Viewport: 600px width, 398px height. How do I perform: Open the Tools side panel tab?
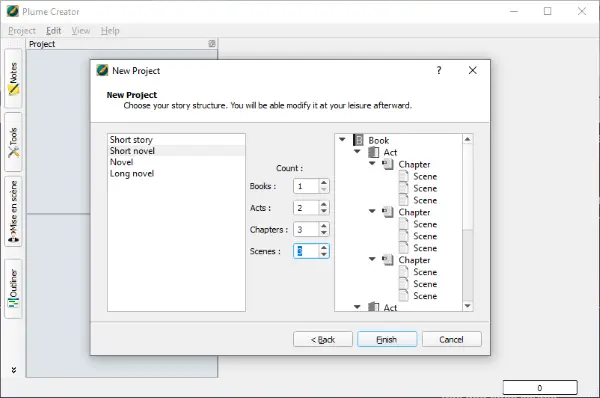[x=13, y=142]
